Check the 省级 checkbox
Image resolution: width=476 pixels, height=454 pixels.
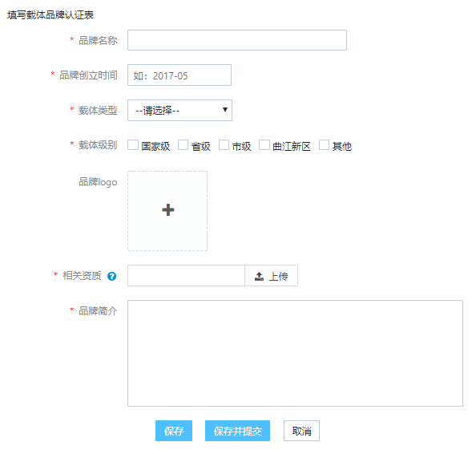coord(183,145)
